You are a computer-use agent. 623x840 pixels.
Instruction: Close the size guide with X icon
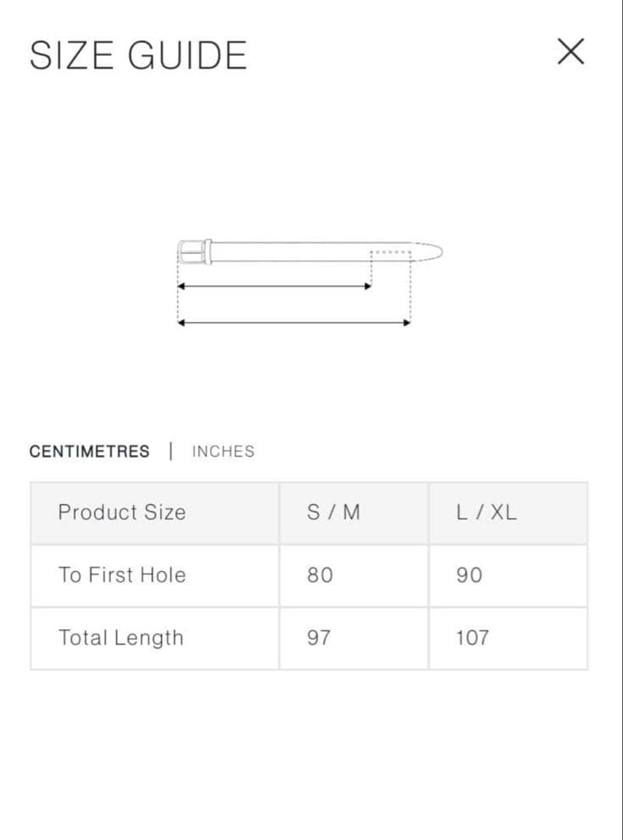tap(571, 52)
